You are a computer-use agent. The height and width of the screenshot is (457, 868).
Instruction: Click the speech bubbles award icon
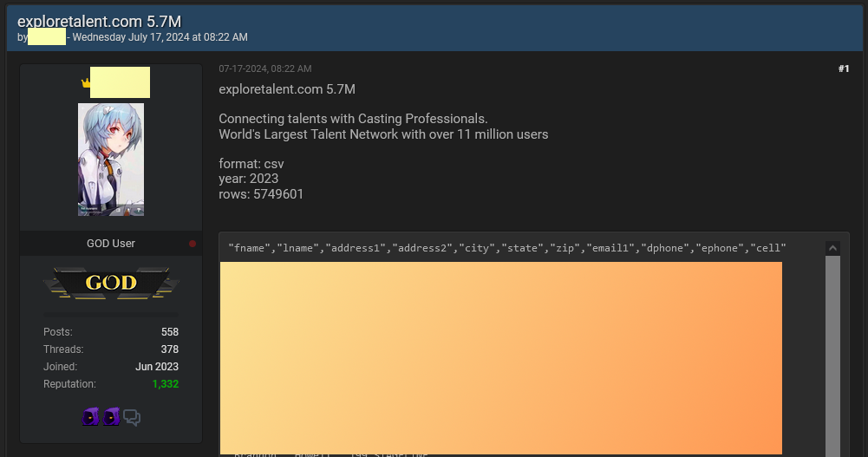[132, 417]
